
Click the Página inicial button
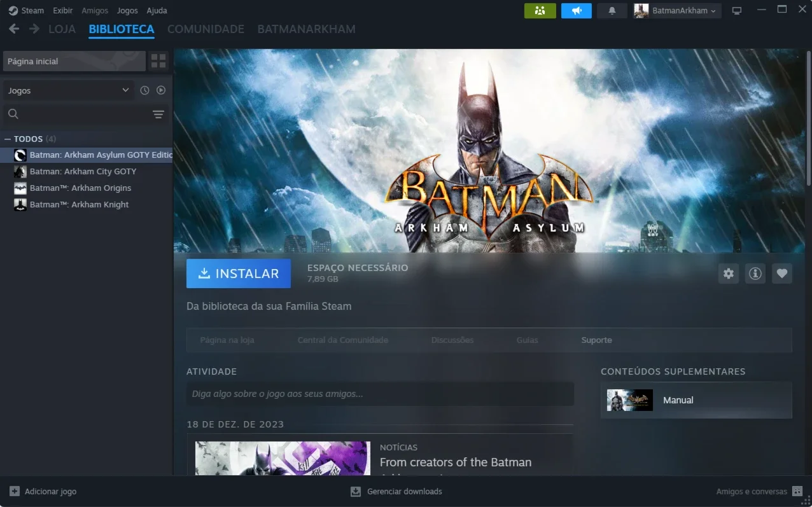74,61
